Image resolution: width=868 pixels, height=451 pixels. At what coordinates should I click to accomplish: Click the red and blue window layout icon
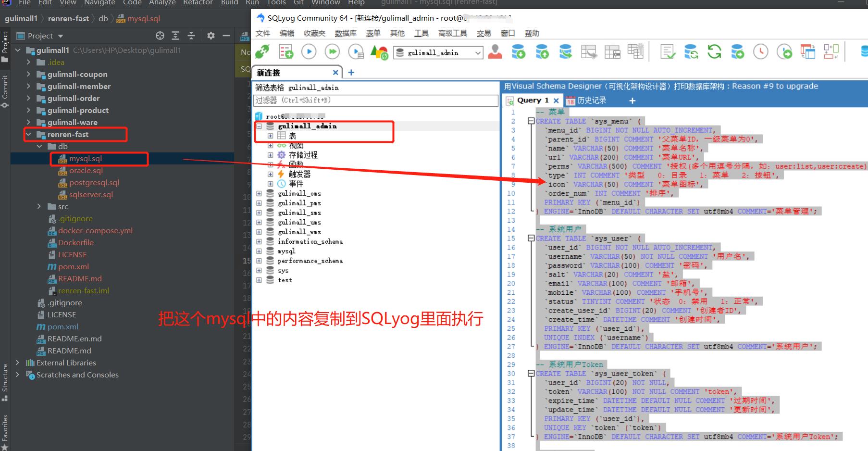pos(808,51)
